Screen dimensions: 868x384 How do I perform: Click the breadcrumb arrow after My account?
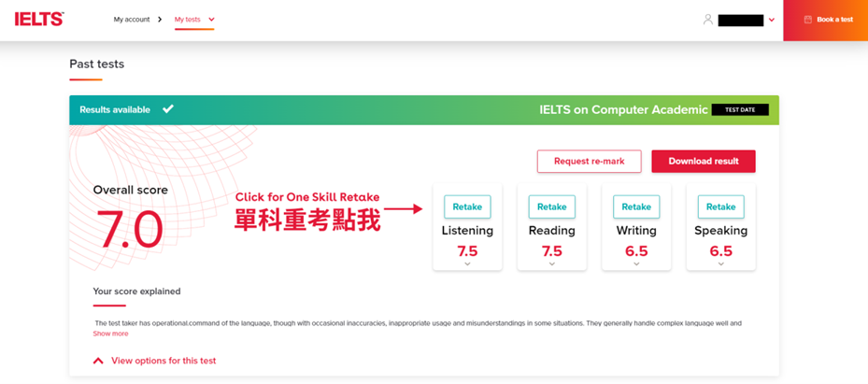point(160,20)
